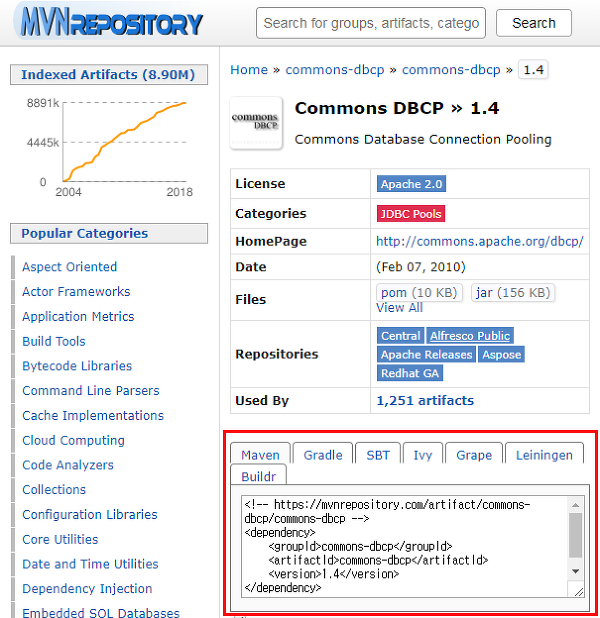Open the Aspect Oriented category
The height and width of the screenshot is (618, 600).
tap(69, 267)
